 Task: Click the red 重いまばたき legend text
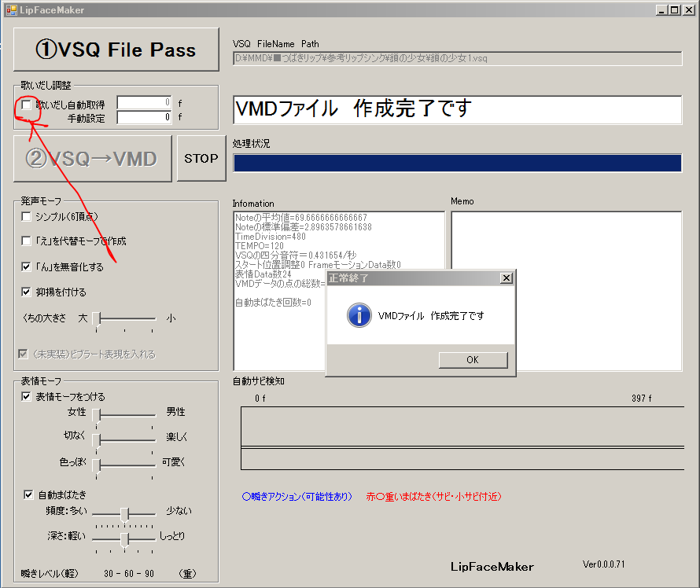click(434, 497)
